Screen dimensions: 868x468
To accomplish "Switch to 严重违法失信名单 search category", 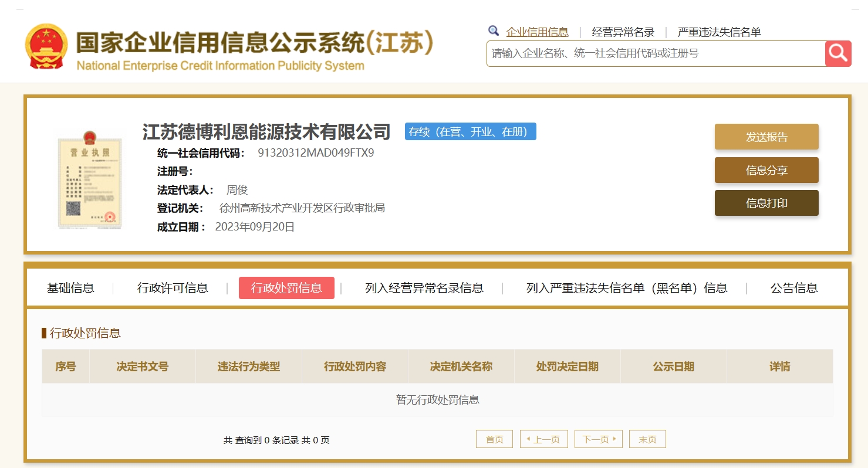I will pyautogui.click(x=719, y=32).
